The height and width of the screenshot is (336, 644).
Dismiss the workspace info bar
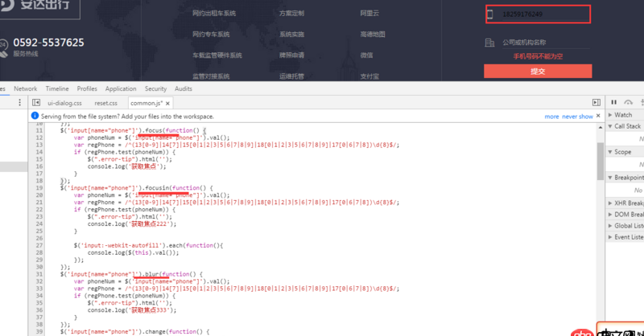pyautogui.click(x=600, y=117)
